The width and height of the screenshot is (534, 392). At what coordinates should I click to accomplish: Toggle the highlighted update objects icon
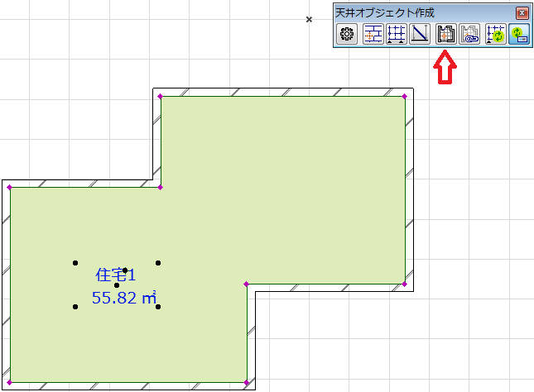click(520, 35)
